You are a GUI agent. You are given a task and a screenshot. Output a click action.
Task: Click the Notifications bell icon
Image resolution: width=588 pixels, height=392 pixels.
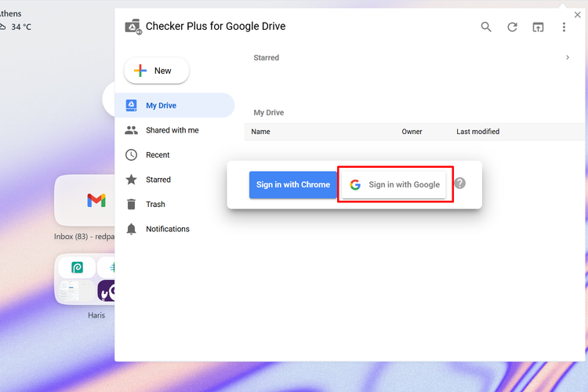point(131,229)
